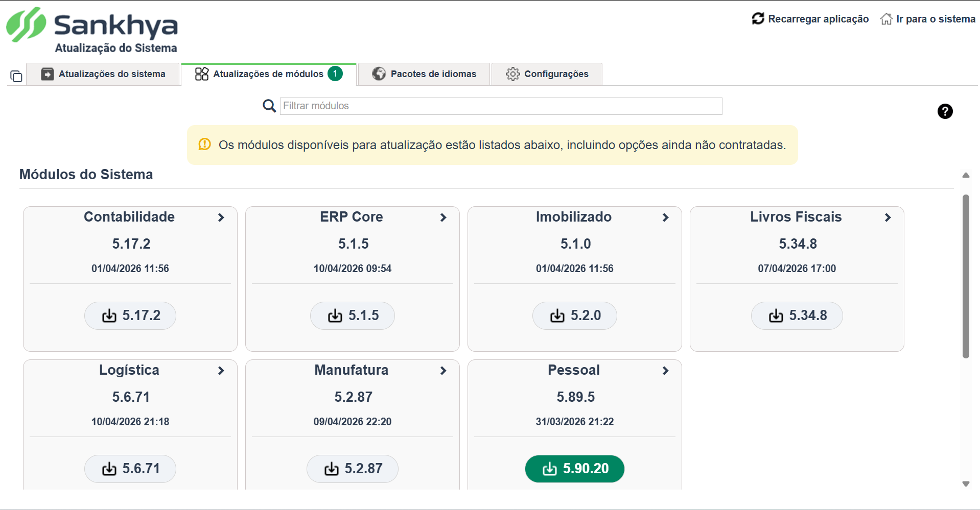The image size is (980, 510).
Task: Select the Atualizações de módulos tab
Action: (x=269, y=74)
